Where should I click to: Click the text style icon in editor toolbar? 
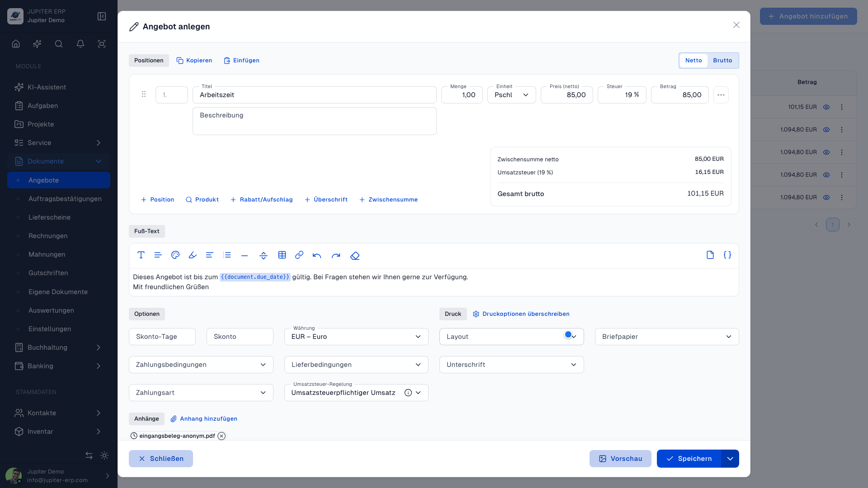coord(141,255)
